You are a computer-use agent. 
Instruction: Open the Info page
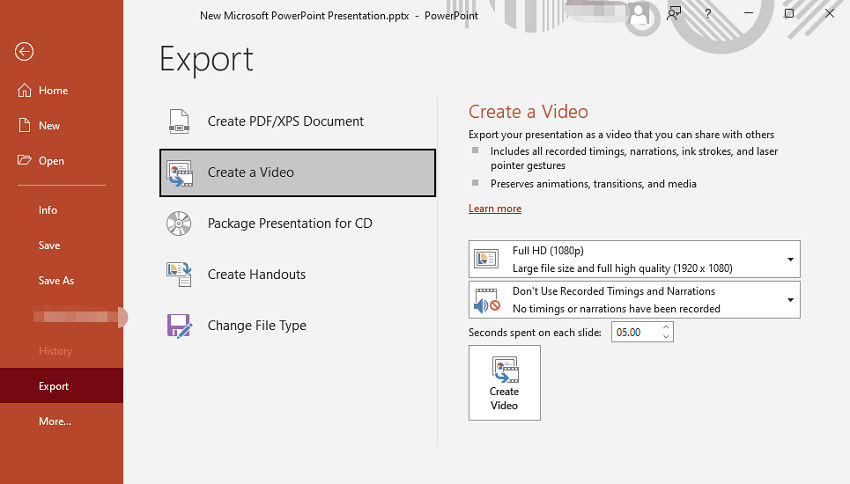48,210
